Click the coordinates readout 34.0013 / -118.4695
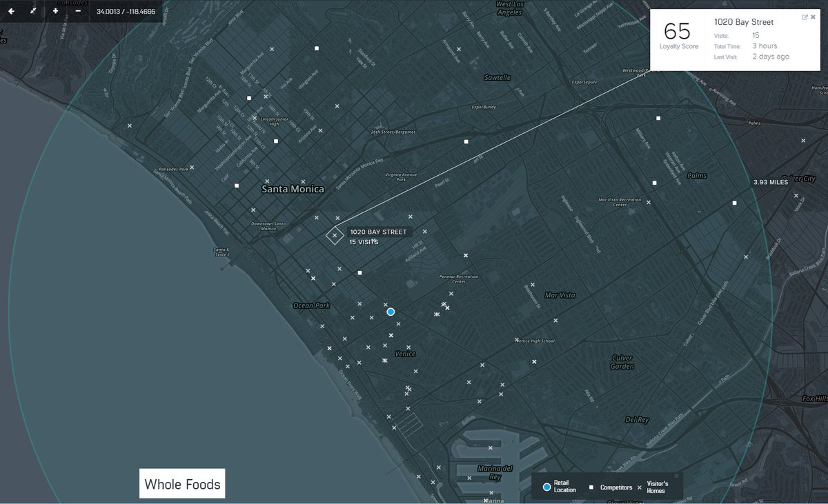828x504 pixels. tap(126, 12)
